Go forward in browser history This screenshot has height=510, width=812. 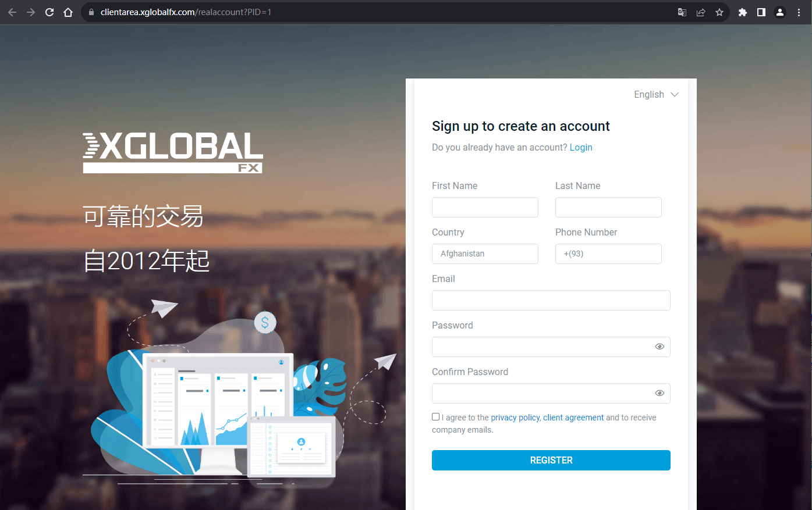click(x=31, y=12)
